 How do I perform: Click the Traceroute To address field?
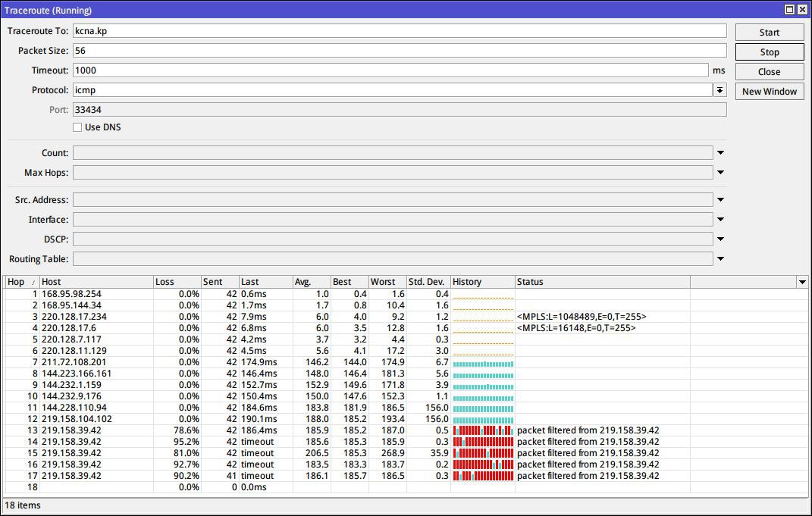(399, 31)
